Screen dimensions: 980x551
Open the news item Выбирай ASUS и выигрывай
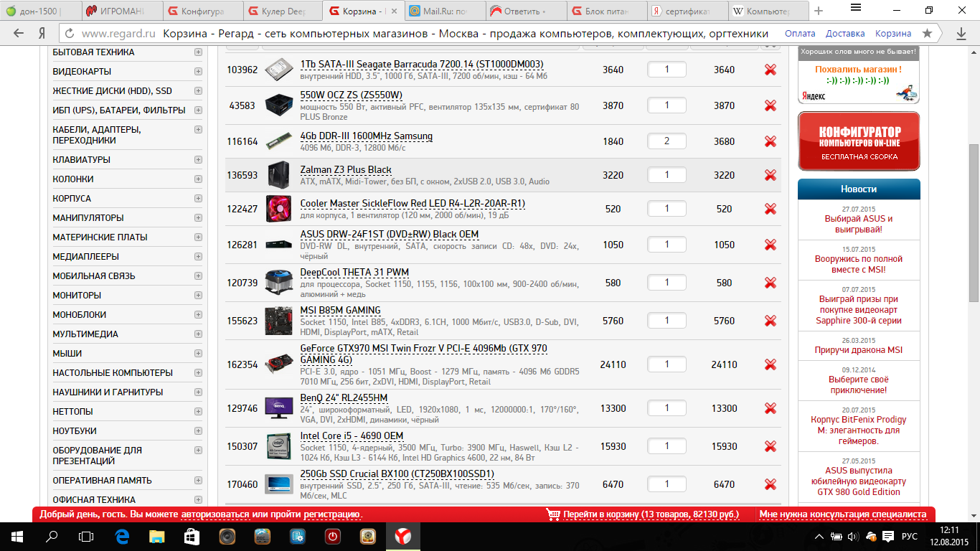(x=859, y=224)
